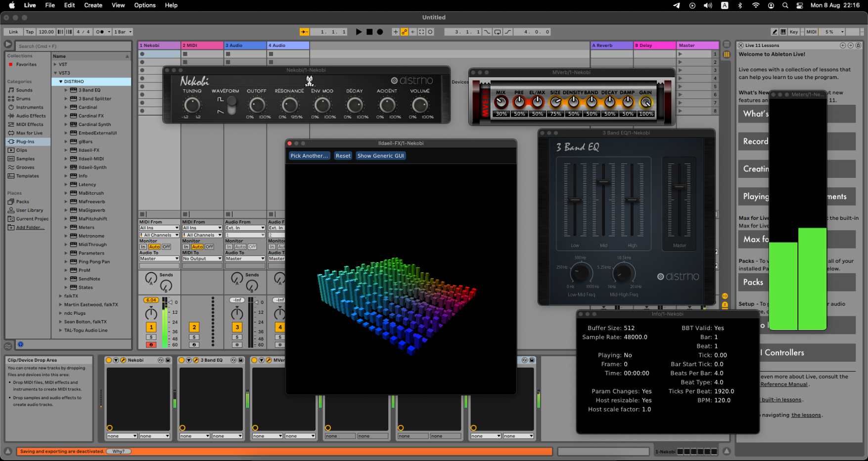Start playback with the Play button
868x461 pixels.
coord(359,32)
